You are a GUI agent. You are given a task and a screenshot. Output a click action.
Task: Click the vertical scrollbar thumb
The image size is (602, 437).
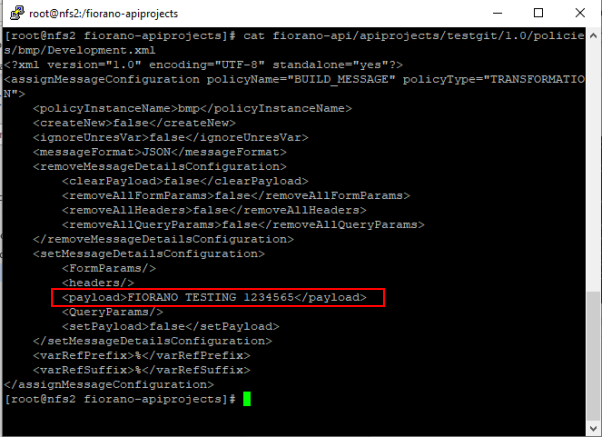tap(593, 356)
